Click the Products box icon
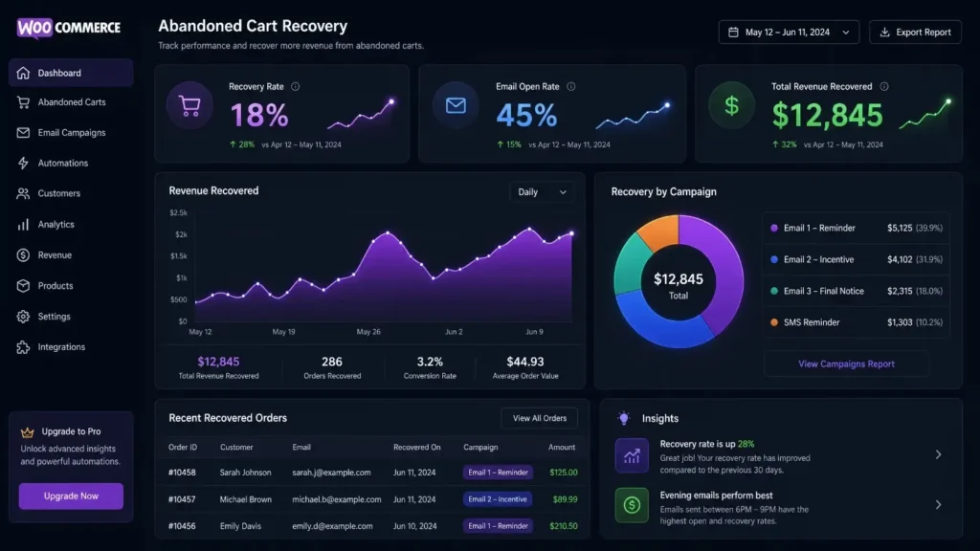 [23, 285]
